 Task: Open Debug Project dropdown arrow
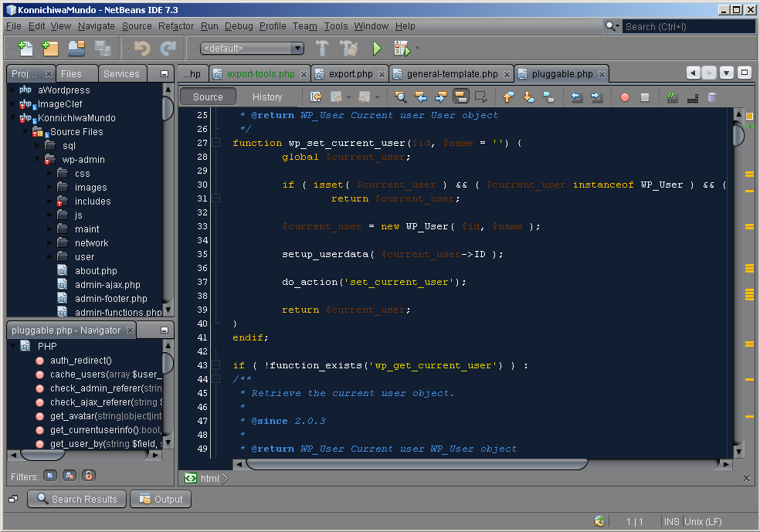pyautogui.click(x=417, y=48)
